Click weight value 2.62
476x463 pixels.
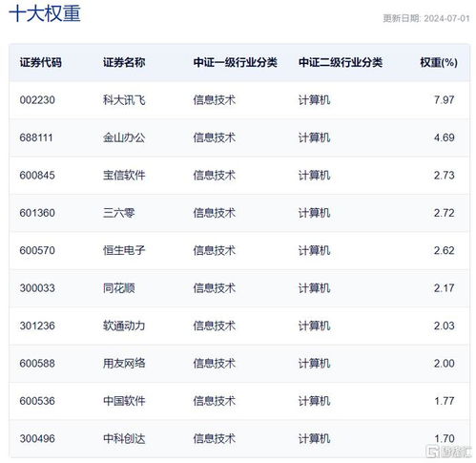[x=445, y=250]
